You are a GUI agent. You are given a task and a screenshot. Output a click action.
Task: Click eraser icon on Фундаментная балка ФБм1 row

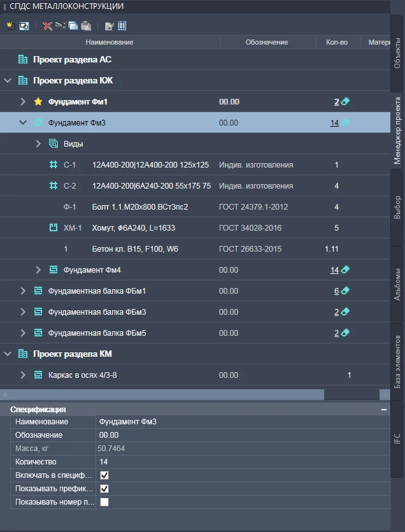coord(345,291)
